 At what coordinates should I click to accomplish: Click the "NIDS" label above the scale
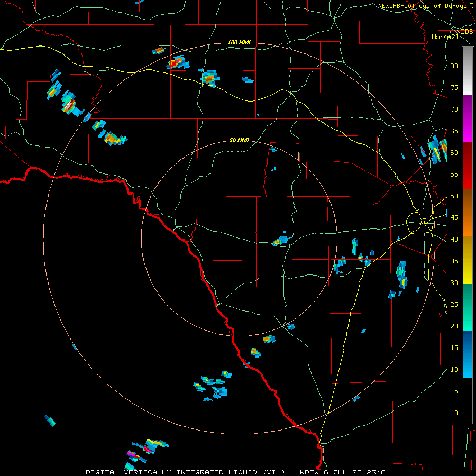click(465, 32)
